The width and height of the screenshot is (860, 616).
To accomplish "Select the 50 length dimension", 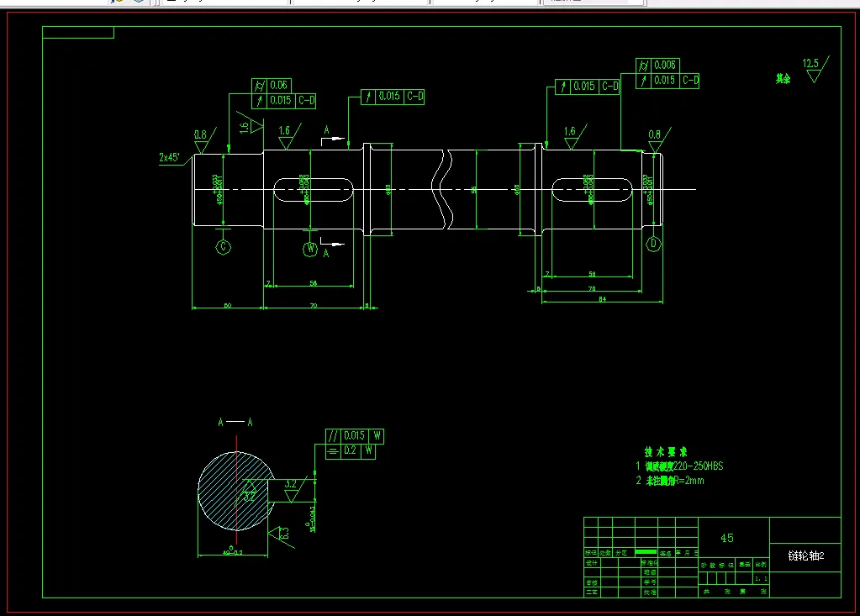I will [228, 305].
